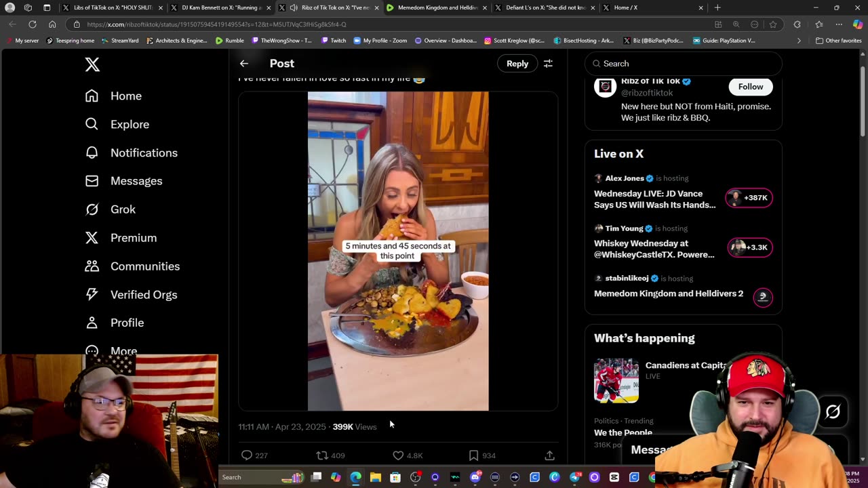
Task: Open the We the People trend
Action: (x=623, y=432)
